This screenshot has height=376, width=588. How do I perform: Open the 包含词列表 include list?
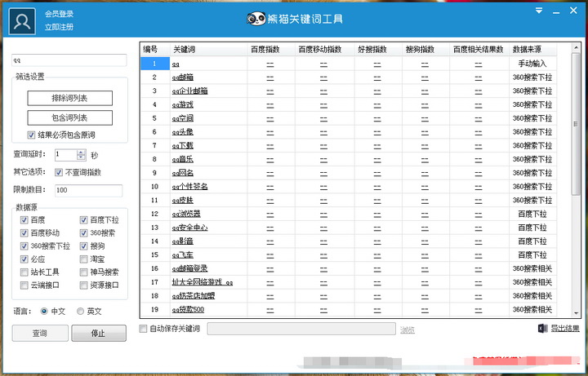[x=69, y=117]
